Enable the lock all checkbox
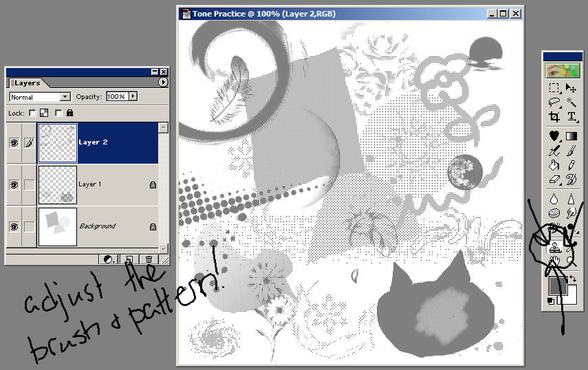This screenshot has height=370, width=588. click(58, 113)
